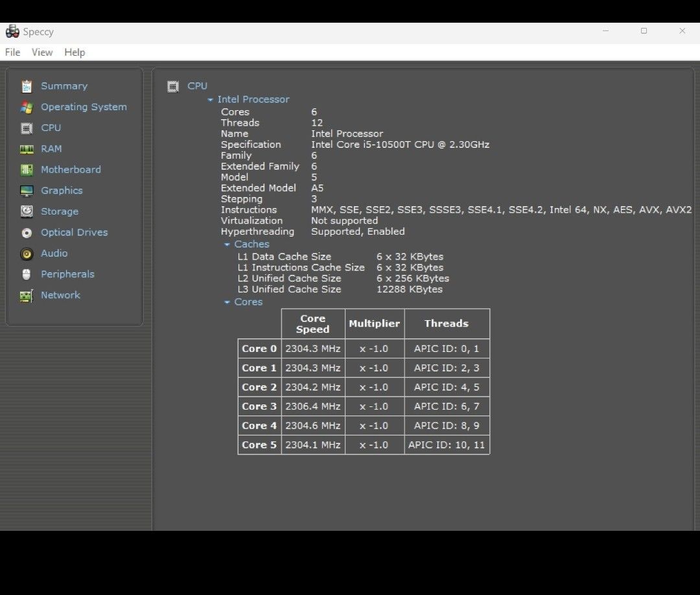
Task: Click the Operating System Windows flag icon
Action: (x=27, y=107)
